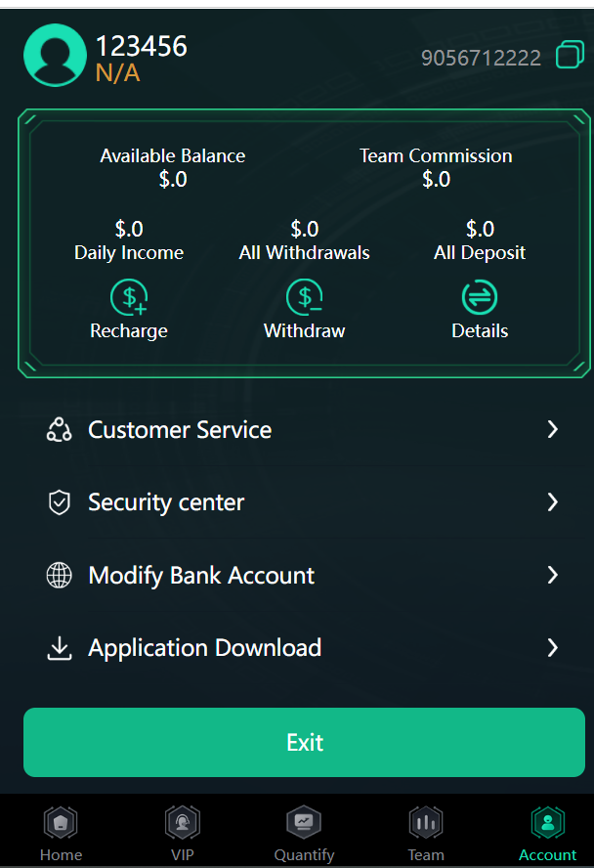Image resolution: width=594 pixels, height=868 pixels.
Task: Open the Details transfer icon
Action: coord(480,297)
